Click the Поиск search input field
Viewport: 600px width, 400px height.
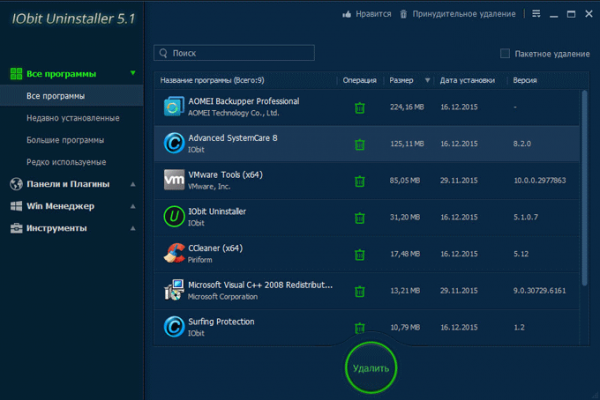pyautogui.click(x=234, y=53)
